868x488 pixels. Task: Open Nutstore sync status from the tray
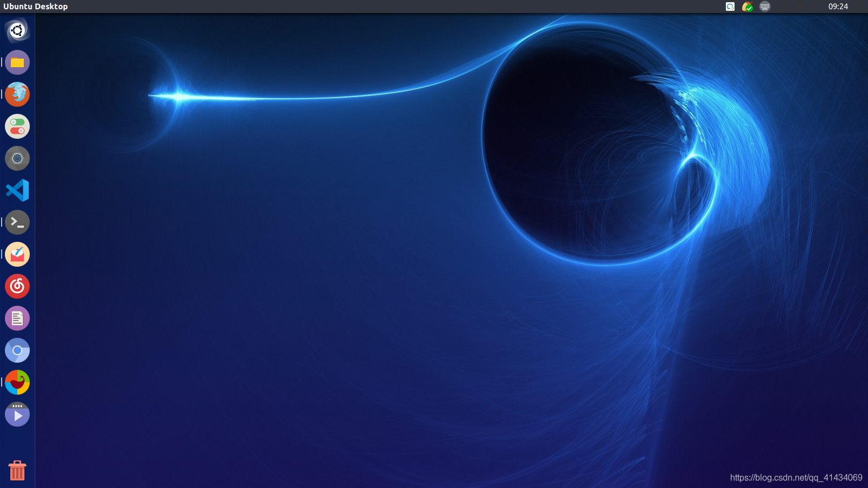(748, 7)
